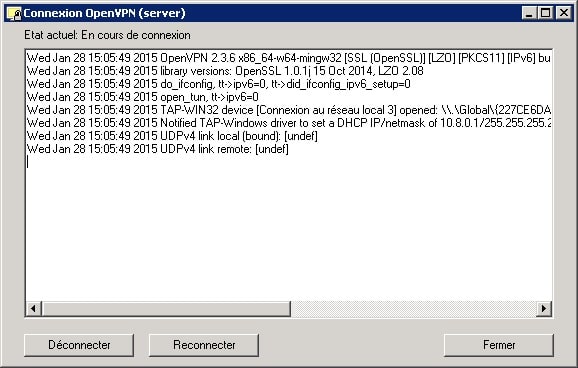Click the log line starting 'OpenVPN 2.3.6 x86_64-w64-mingw32'
Screen dimensions: 578x368
tap(289, 58)
